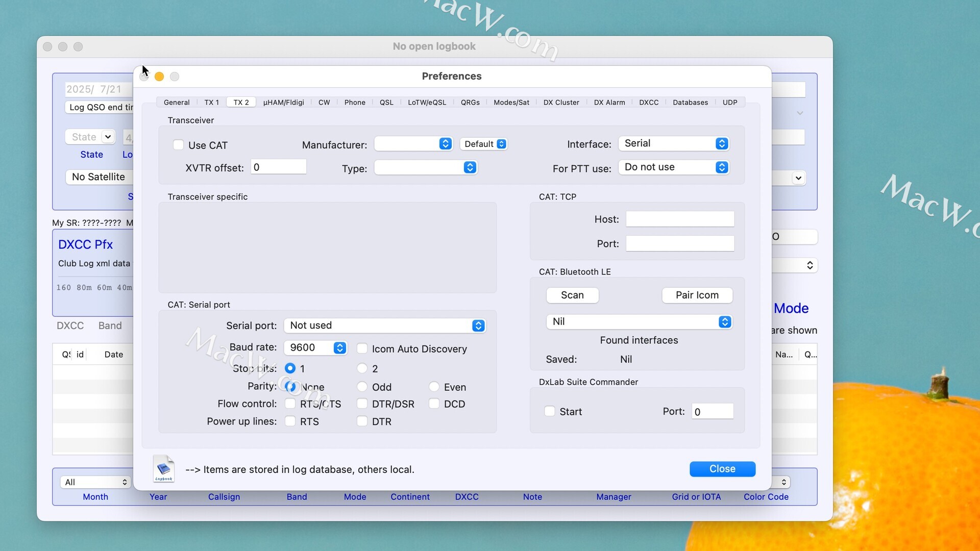Tick DCD flow control checkbox
This screenshot has width=980, height=551.
point(434,404)
